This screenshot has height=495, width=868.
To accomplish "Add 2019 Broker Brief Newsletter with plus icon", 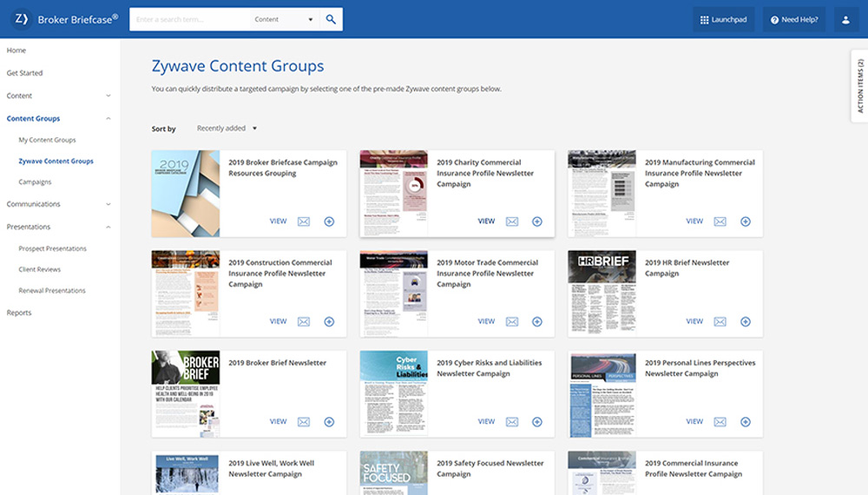I will [329, 422].
